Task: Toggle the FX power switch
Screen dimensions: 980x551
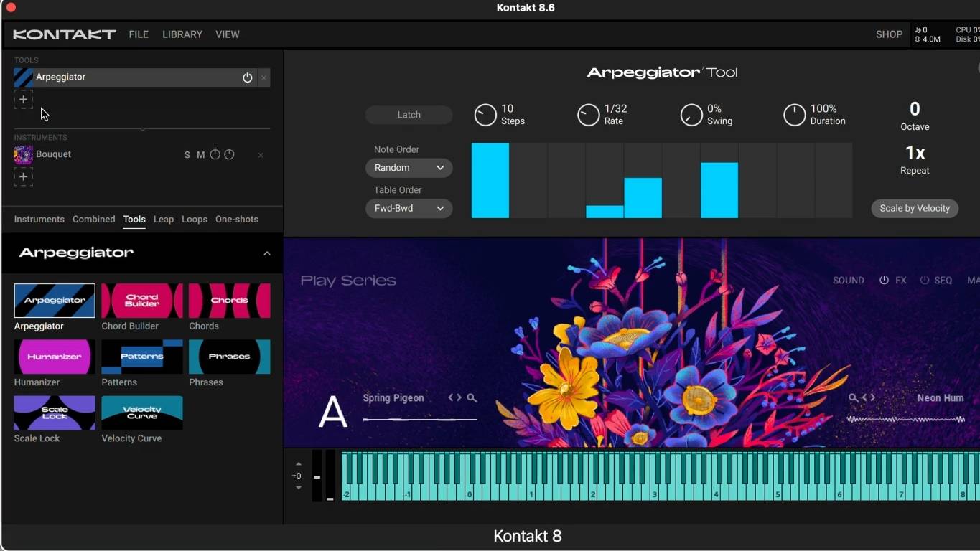Action: tap(885, 281)
